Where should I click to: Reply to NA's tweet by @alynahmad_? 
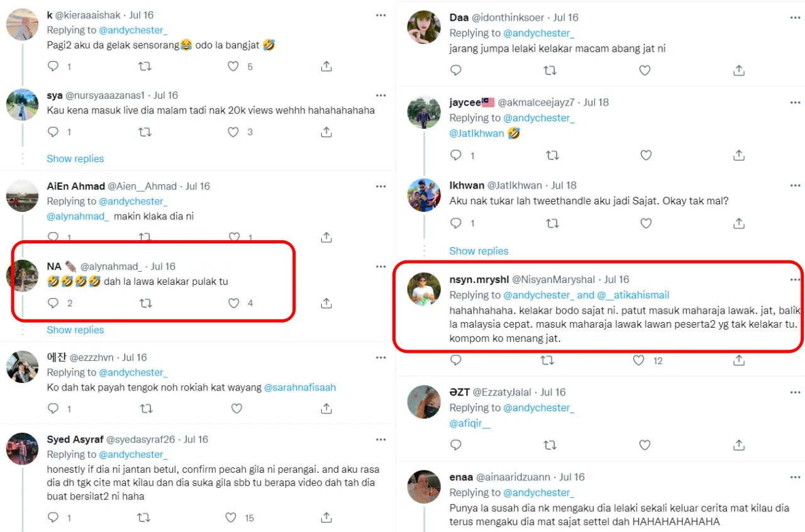[x=53, y=303]
